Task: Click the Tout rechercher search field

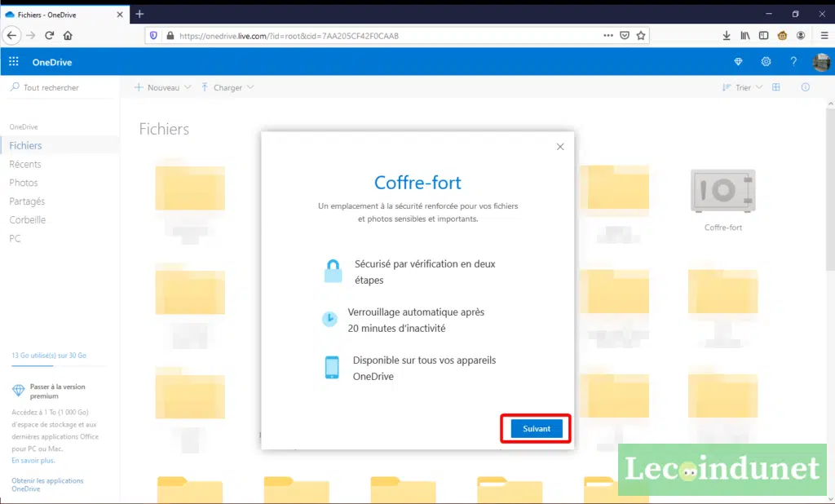Action: 60,87
